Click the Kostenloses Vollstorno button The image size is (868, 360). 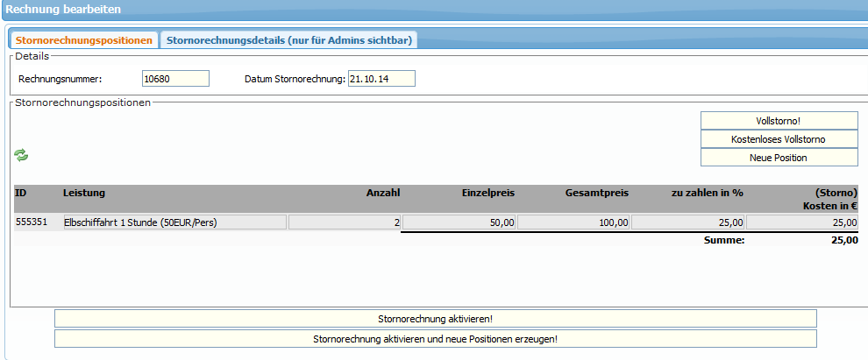(x=779, y=139)
